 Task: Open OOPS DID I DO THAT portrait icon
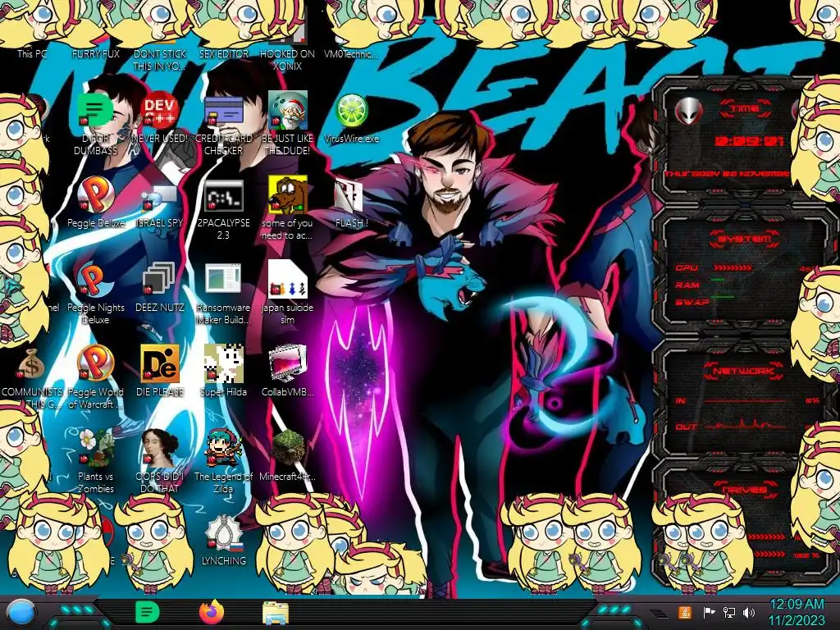point(160,448)
